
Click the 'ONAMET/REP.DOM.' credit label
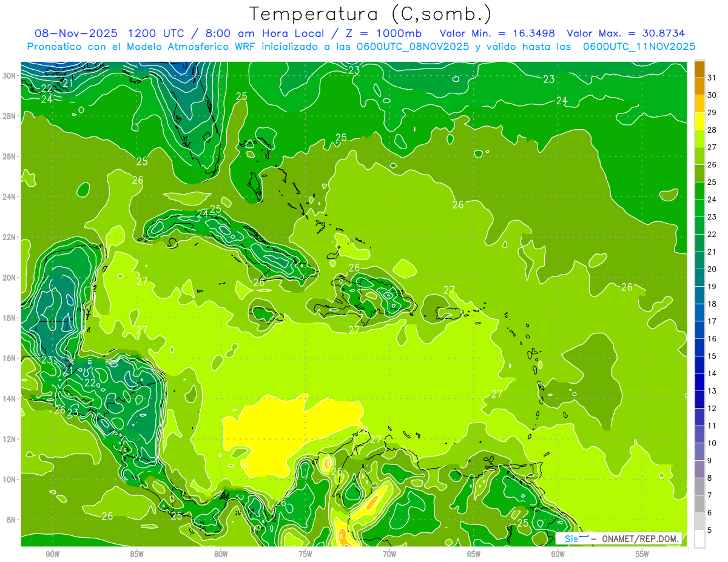click(x=641, y=539)
